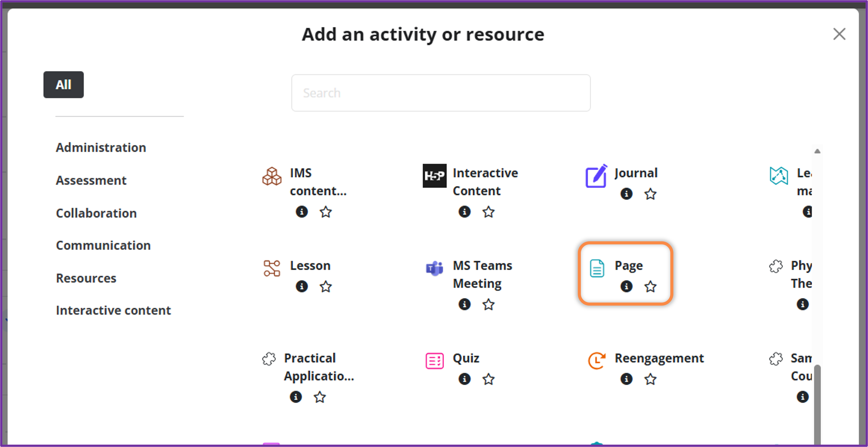Select the All filter button
Image resolution: width=868 pixels, height=447 pixels.
pyautogui.click(x=63, y=84)
